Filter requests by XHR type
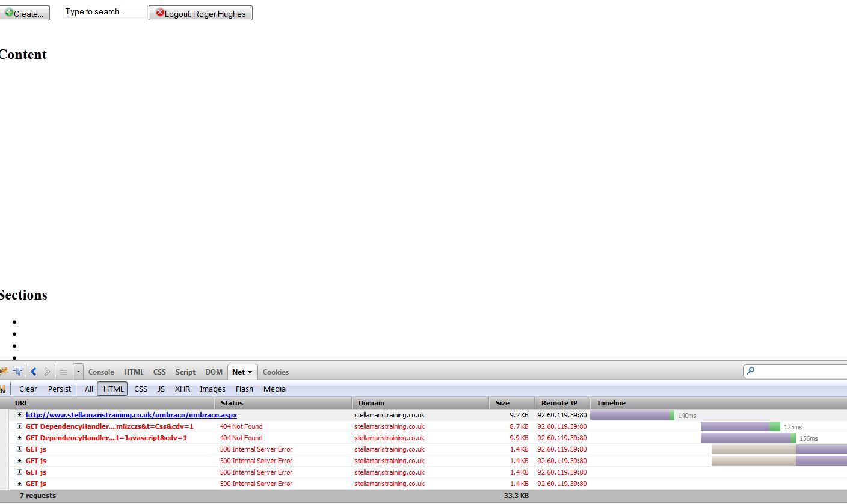The image size is (847, 504). (182, 389)
